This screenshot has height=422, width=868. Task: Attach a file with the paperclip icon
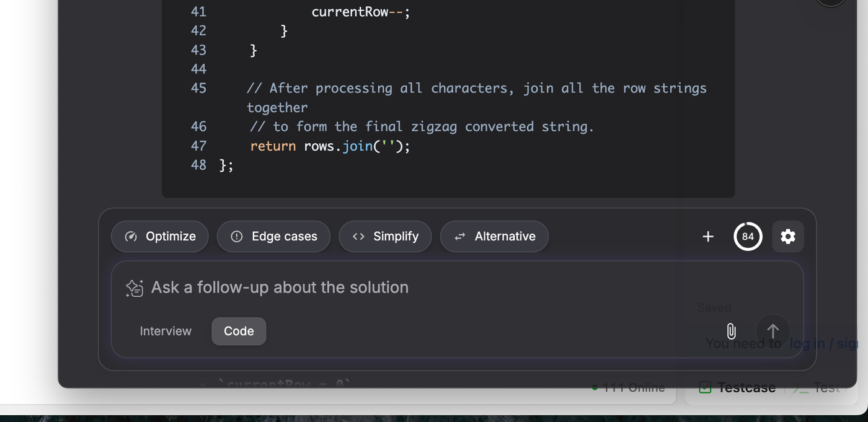click(732, 331)
